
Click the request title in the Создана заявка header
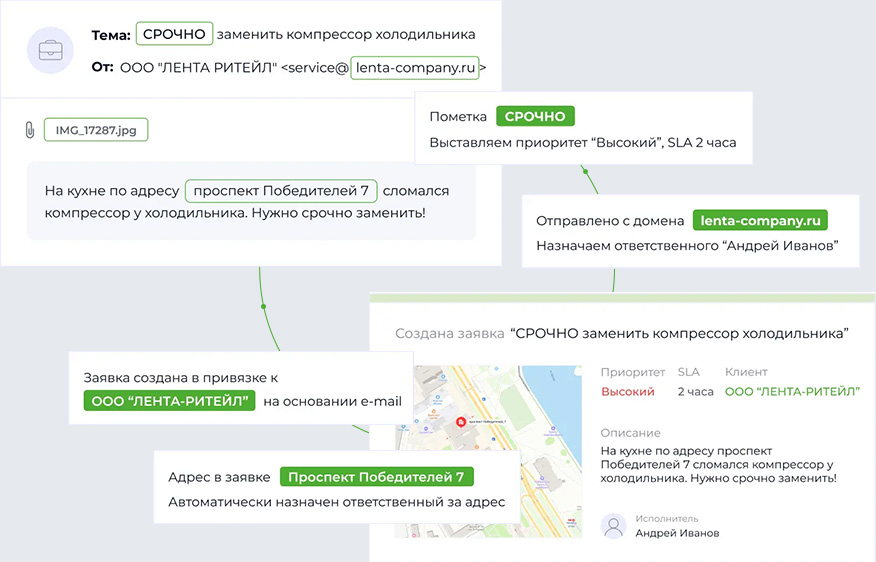[679, 333]
